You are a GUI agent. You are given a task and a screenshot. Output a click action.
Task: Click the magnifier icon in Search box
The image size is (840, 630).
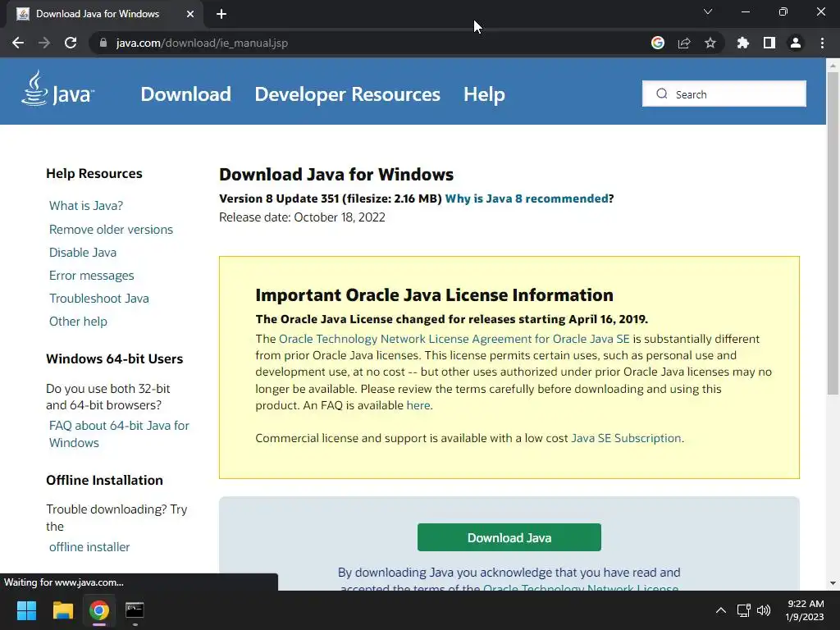[662, 94]
